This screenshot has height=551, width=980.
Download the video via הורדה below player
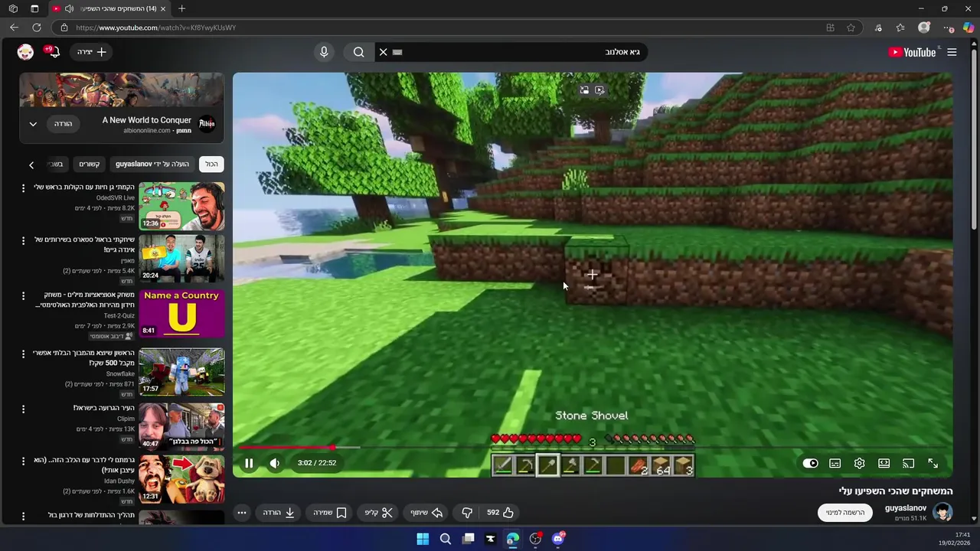point(279,513)
